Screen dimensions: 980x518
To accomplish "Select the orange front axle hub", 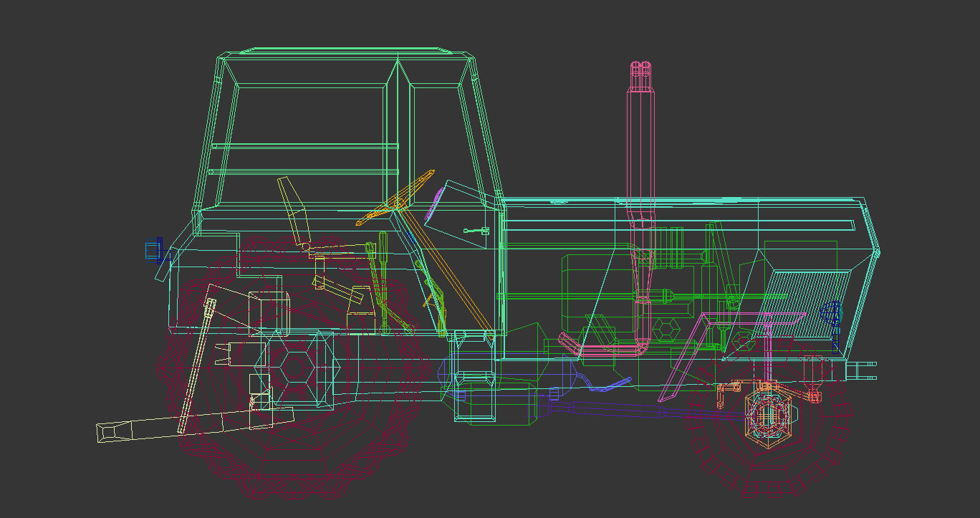I will point(769,416).
